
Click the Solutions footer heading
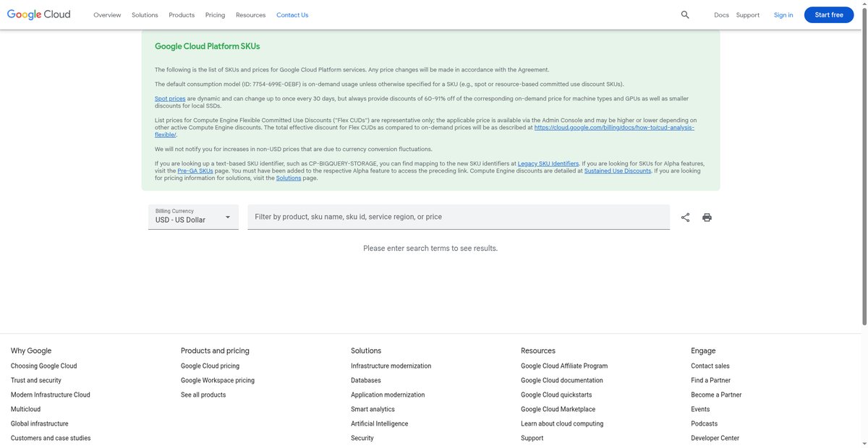coord(366,350)
